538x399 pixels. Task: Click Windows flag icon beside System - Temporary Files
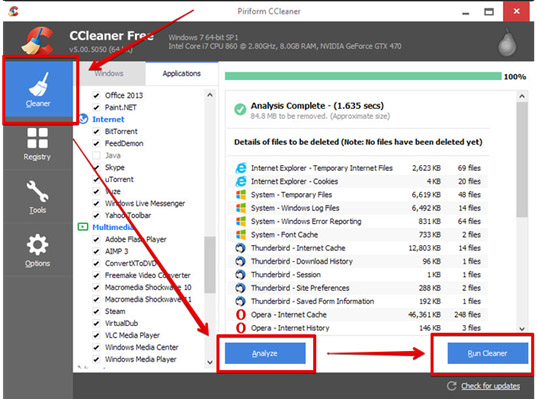[241, 195]
